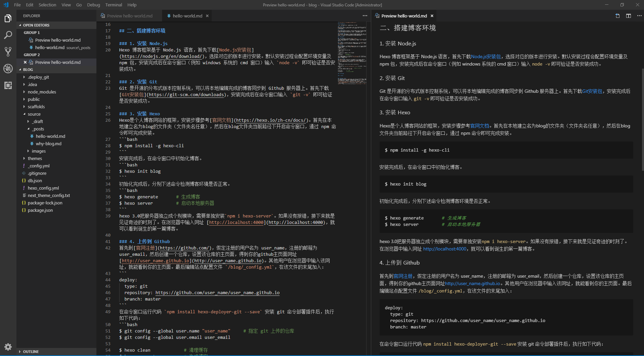
Task: Open the Source Control view
Action: [8, 52]
